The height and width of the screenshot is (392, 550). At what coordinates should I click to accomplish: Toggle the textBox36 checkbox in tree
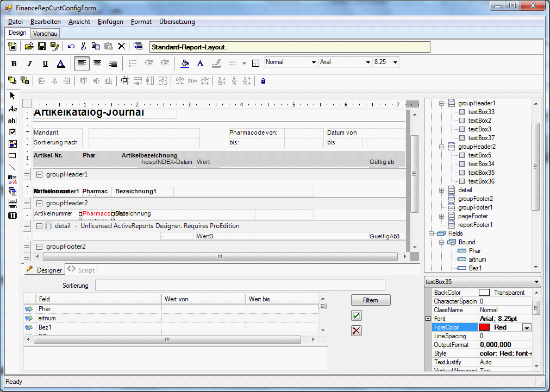pos(462,181)
